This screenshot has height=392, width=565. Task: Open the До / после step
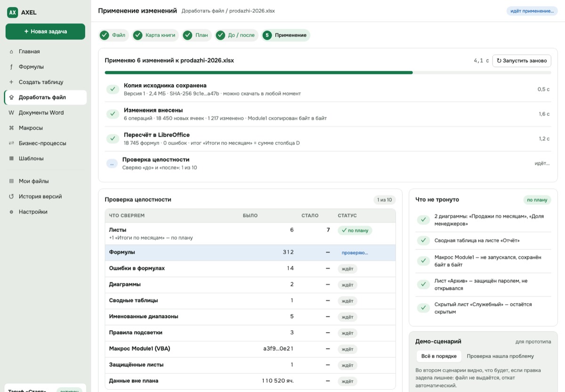pyautogui.click(x=236, y=35)
